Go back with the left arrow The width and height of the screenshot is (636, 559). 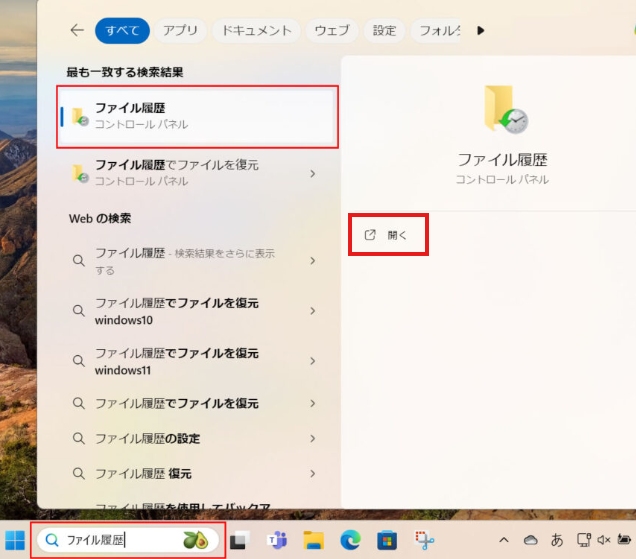(77, 30)
